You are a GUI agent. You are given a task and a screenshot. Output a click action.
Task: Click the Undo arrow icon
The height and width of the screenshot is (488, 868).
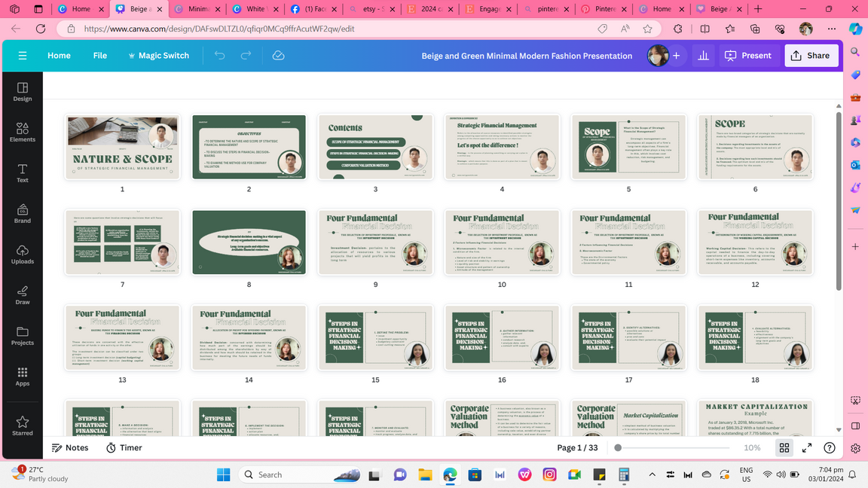pos(219,56)
